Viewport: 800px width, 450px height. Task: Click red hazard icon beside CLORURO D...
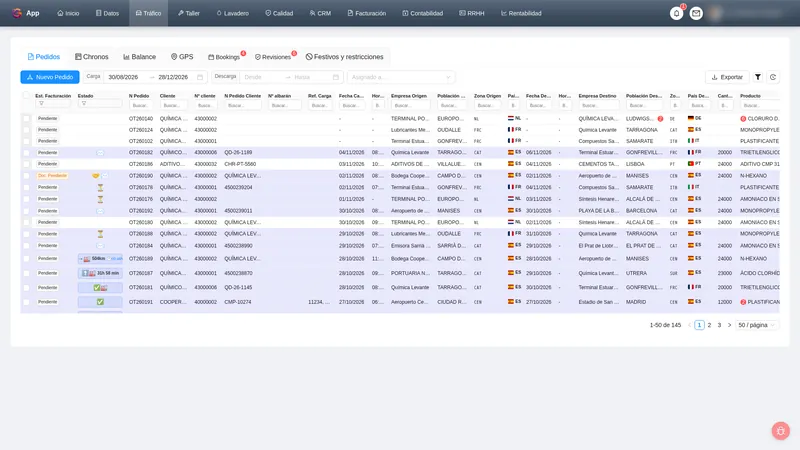click(743, 118)
